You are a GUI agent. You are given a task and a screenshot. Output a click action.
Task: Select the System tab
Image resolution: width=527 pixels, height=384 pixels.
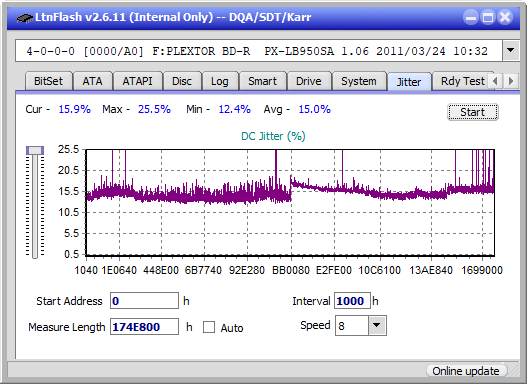[359, 81]
